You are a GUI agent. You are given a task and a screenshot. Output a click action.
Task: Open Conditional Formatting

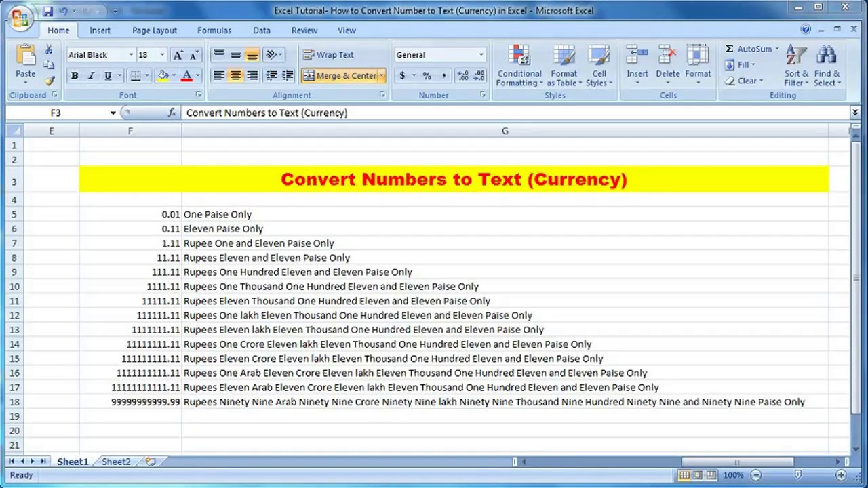click(519, 66)
